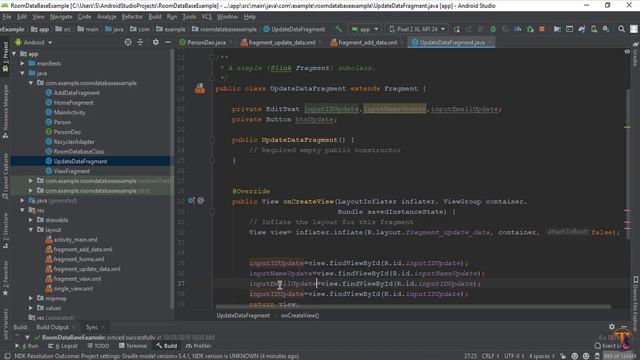Select PersonDao interface in tree
640x360 pixels.
tap(67, 132)
